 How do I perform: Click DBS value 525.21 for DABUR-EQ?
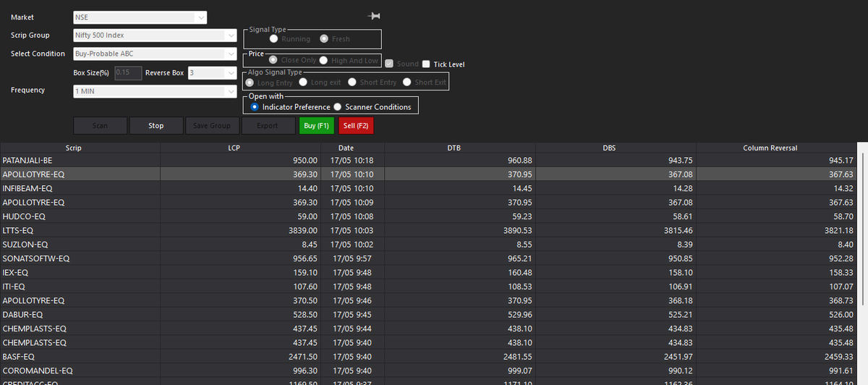point(681,314)
